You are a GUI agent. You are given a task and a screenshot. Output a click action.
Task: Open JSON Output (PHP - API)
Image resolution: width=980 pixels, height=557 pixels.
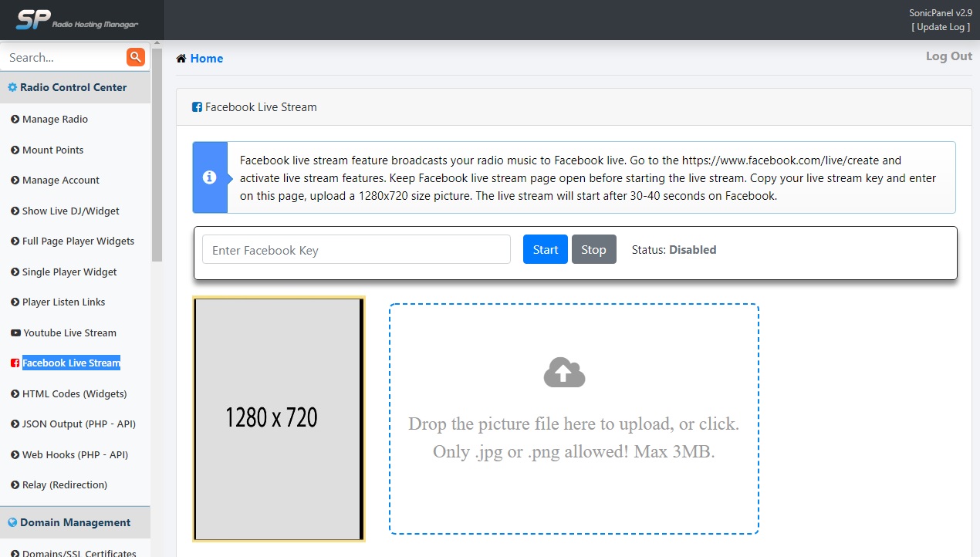(x=79, y=424)
